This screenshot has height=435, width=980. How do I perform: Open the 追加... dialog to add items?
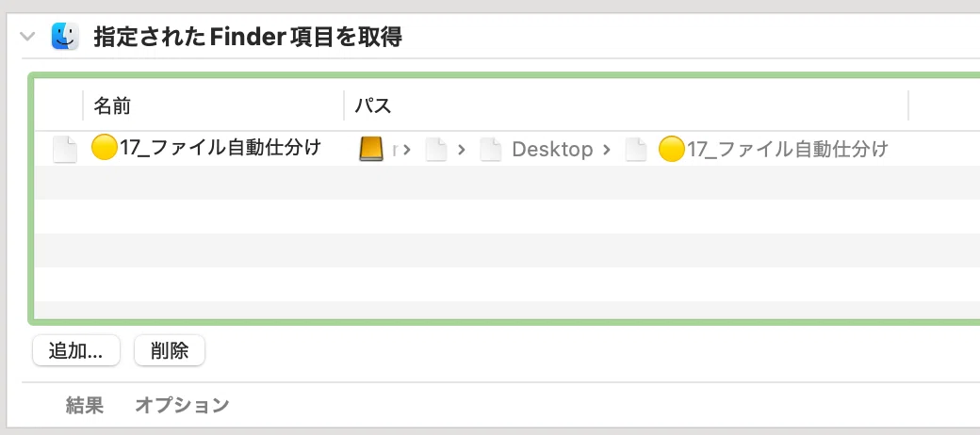tap(75, 351)
